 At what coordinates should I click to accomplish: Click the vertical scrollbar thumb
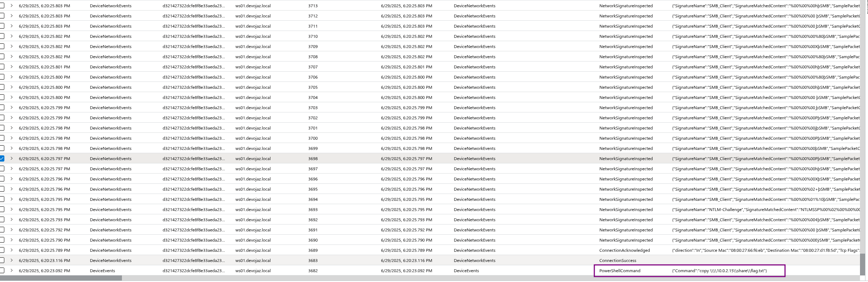tap(862, 264)
